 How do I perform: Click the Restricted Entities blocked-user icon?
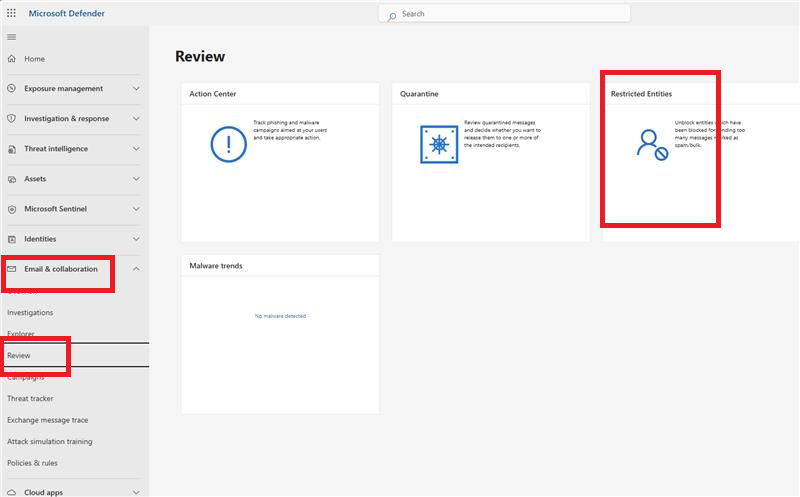(x=652, y=145)
